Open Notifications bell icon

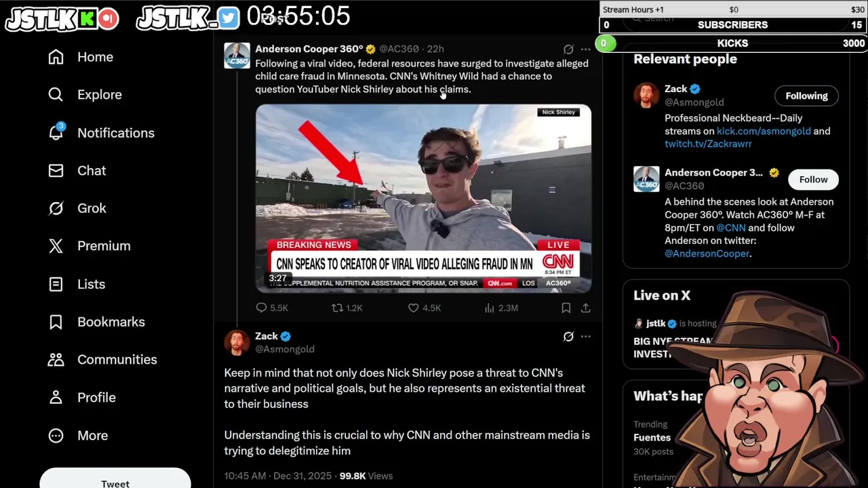[x=56, y=132]
